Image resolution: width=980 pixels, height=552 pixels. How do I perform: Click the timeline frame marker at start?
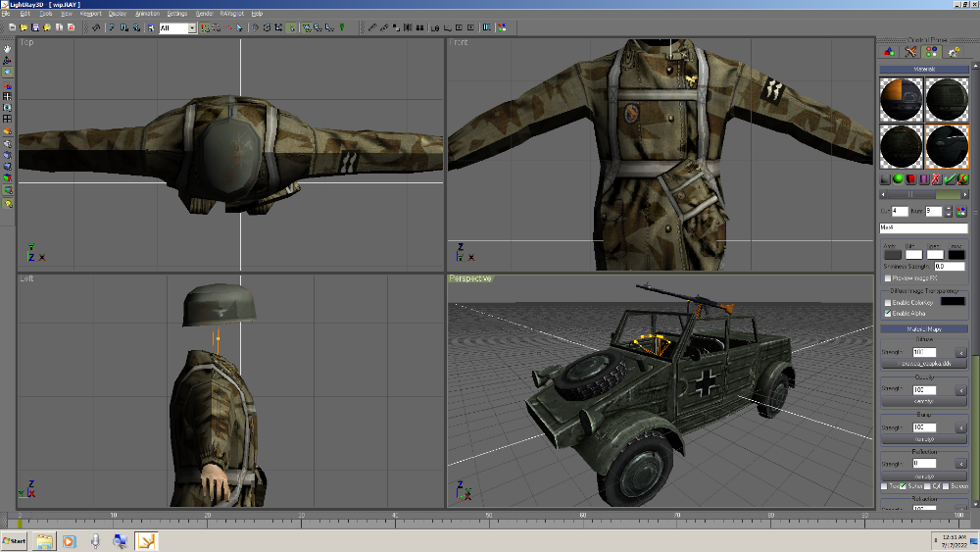click(20, 522)
